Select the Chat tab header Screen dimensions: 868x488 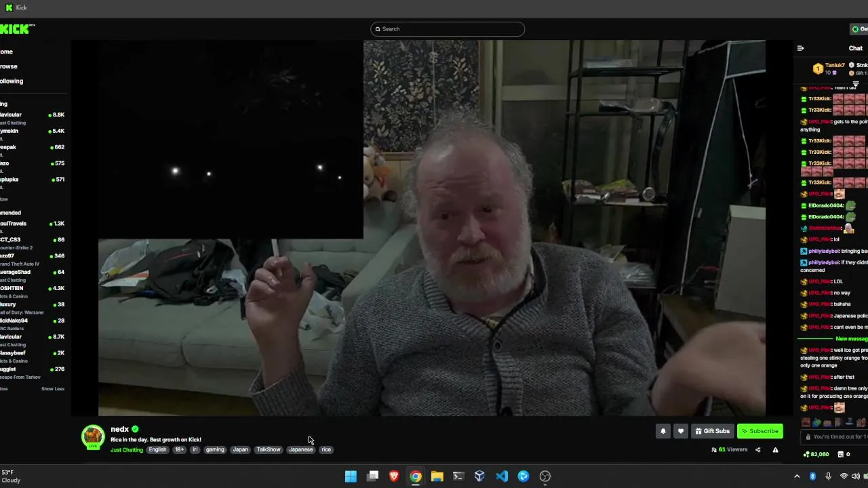[x=856, y=48]
